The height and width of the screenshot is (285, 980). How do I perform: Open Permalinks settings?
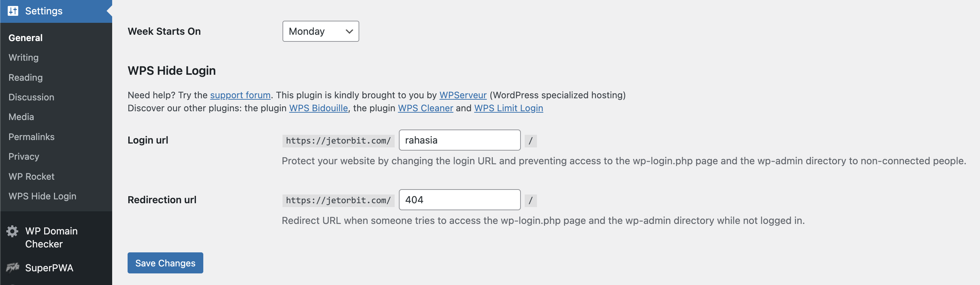tap(32, 137)
